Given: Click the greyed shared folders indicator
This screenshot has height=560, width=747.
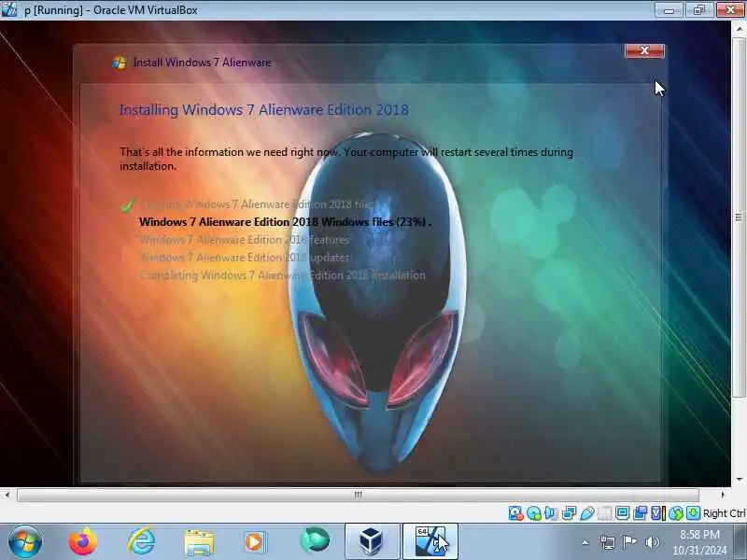Looking at the screenshot, I should (x=604, y=512).
